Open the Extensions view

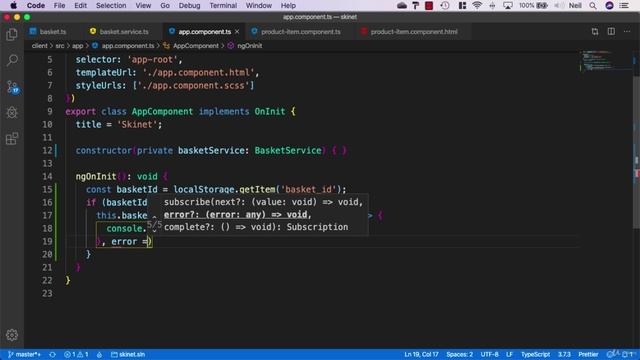point(12,139)
